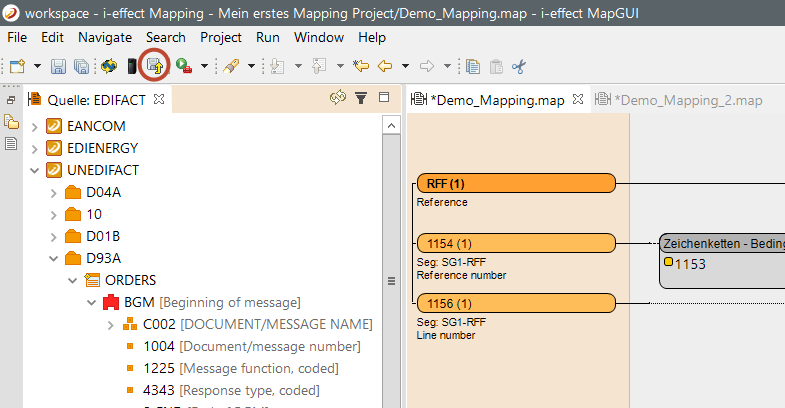Click the circled upload/deploy mapping icon
The width and height of the screenshot is (785, 408).
[x=154, y=66]
